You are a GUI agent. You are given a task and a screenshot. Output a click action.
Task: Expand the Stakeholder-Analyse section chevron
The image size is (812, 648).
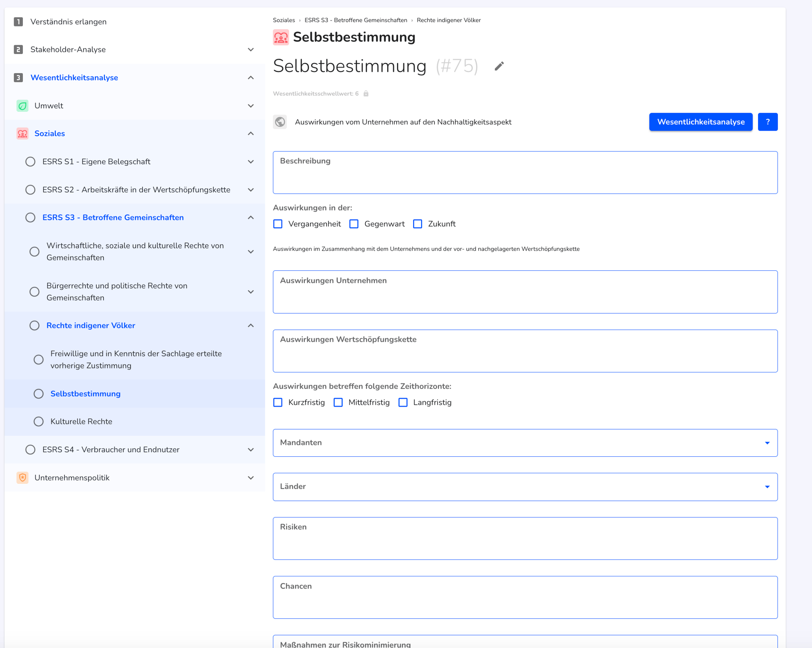click(251, 50)
